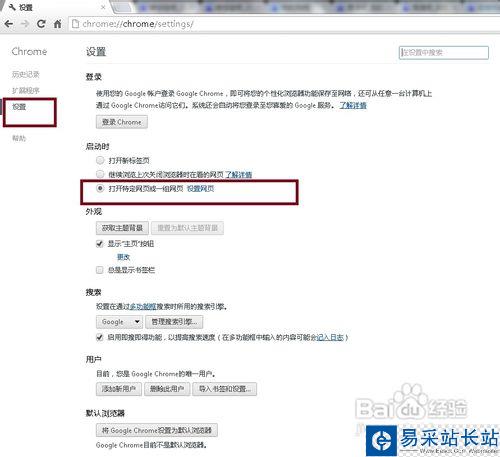Click the 默认浏览器 section heading
Viewport: 500px width, 457px height.
pos(105,413)
